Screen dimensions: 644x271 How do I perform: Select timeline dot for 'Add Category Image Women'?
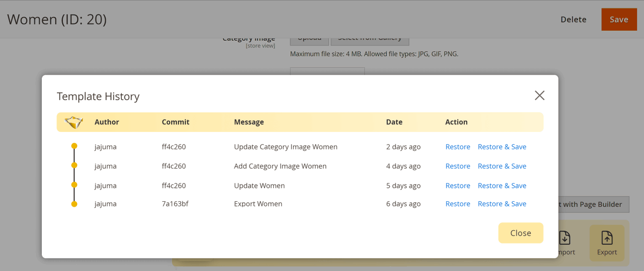point(74,165)
